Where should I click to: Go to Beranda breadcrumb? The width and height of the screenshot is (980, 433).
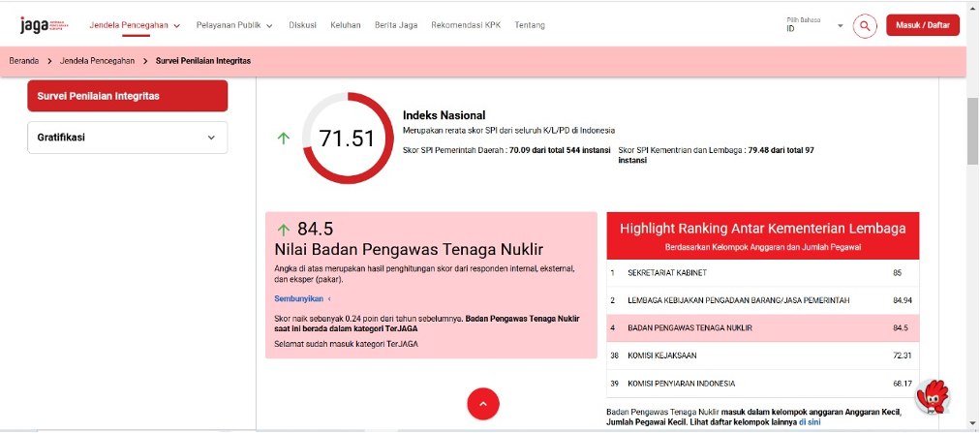24,61
